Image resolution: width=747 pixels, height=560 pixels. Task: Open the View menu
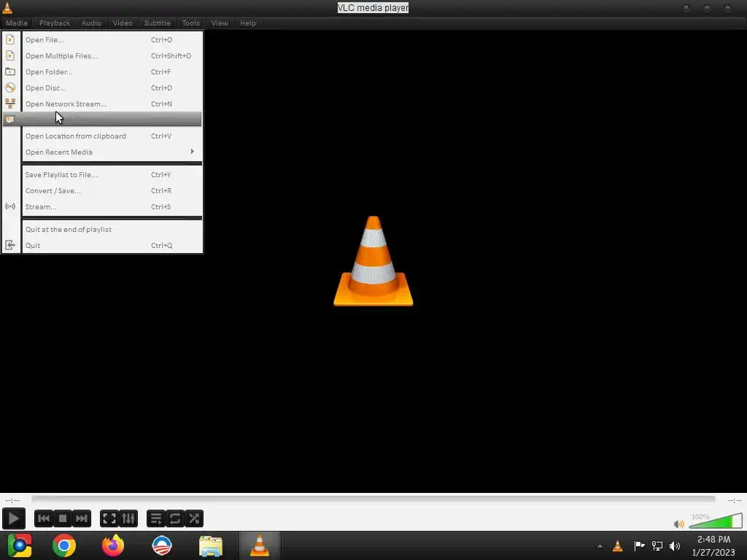(219, 23)
